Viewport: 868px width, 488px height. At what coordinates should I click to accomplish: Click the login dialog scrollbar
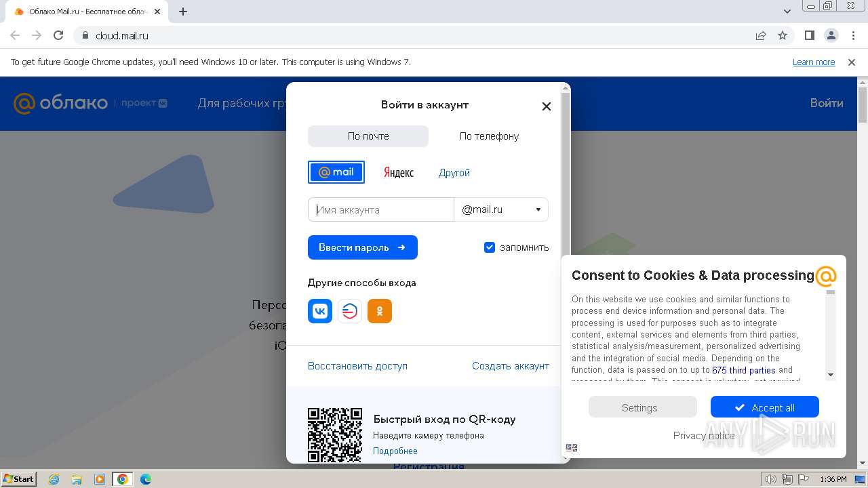click(x=566, y=271)
